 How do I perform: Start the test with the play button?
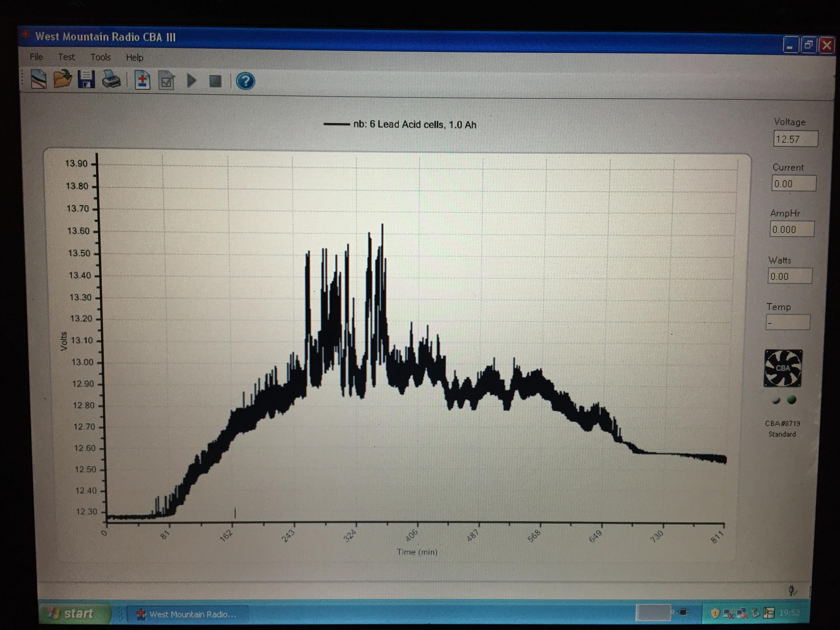pos(192,81)
